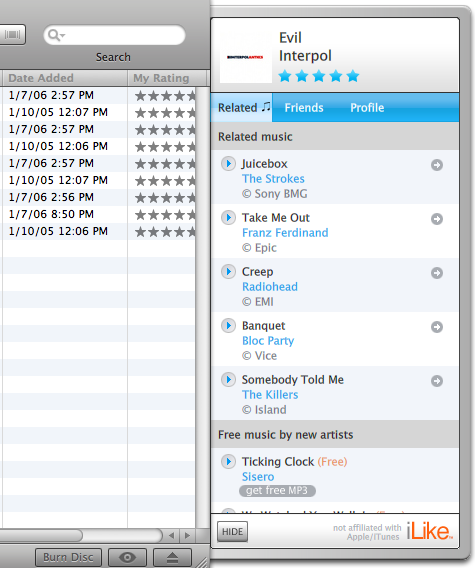Click the get free MP3 button

(x=277, y=490)
